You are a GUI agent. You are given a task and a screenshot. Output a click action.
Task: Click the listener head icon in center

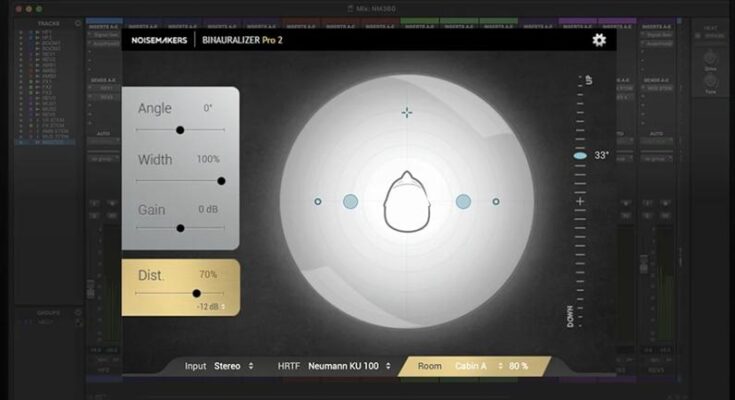point(407,202)
